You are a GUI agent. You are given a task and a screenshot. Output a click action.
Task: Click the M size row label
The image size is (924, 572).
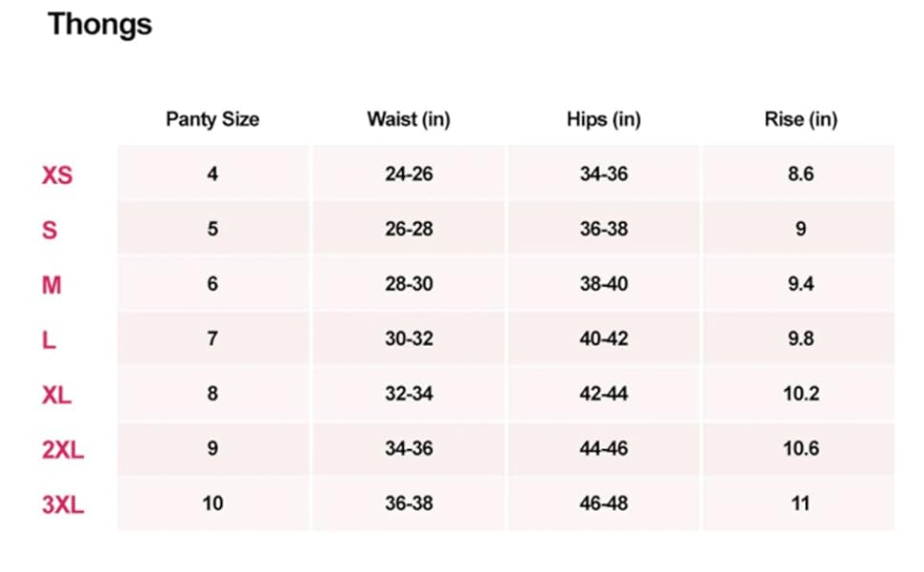point(51,285)
